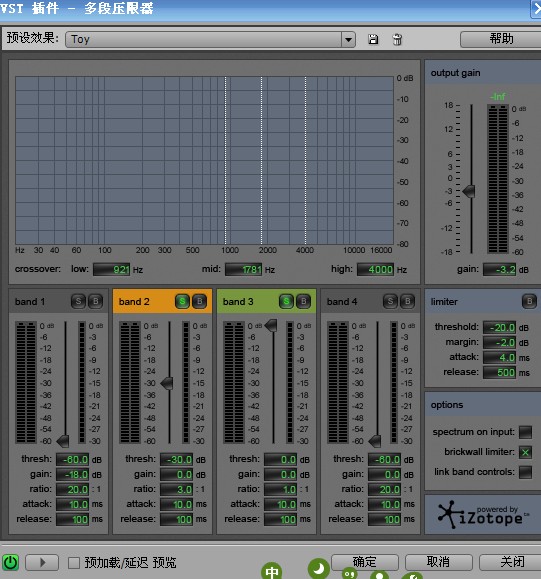
Task: Play the preview with the play button
Action: [x=42, y=563]
